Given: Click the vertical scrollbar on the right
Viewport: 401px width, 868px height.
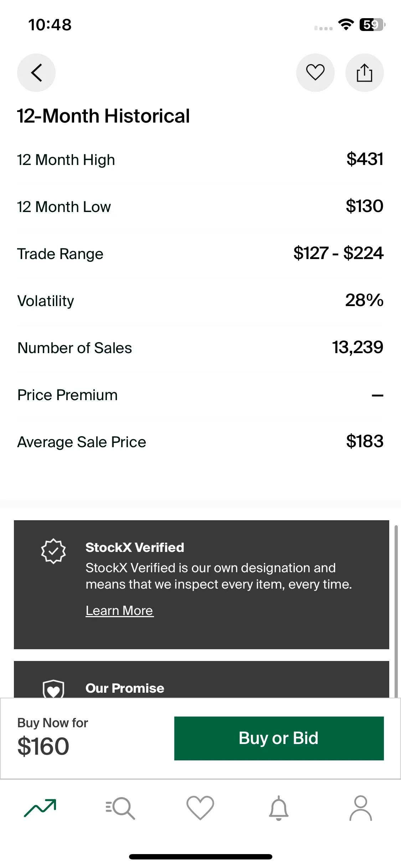Looking at the screenshot, I should [x=396, y=611].
